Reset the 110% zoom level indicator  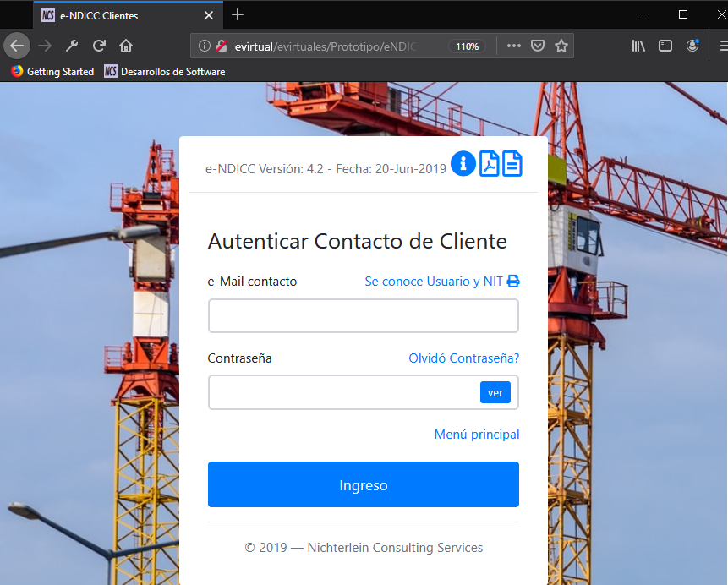(x=467, y=46)
